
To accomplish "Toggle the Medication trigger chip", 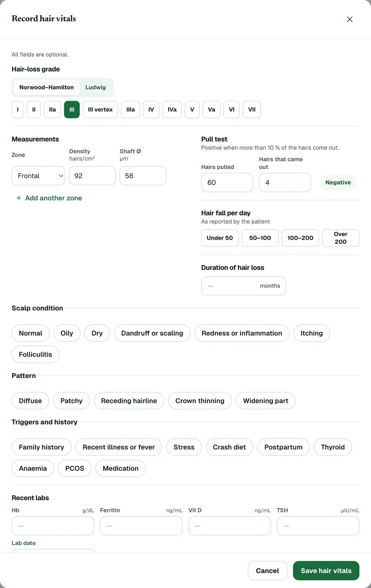I will pos(121,468).
